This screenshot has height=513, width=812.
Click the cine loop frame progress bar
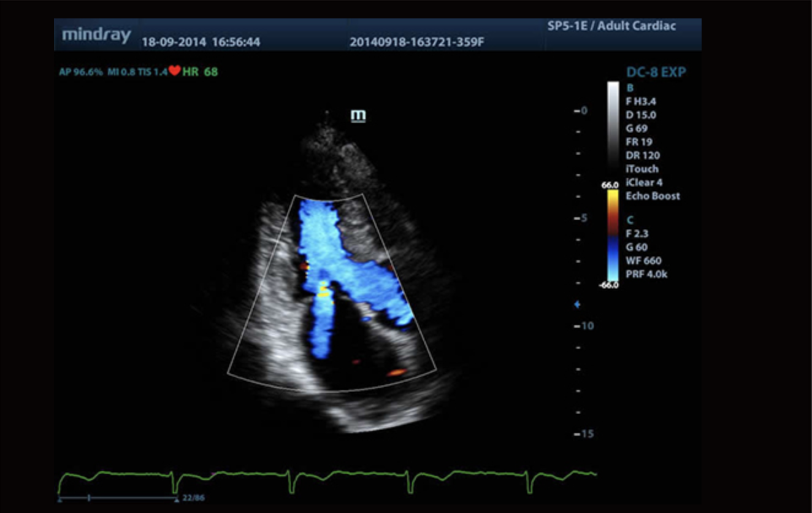117,497
